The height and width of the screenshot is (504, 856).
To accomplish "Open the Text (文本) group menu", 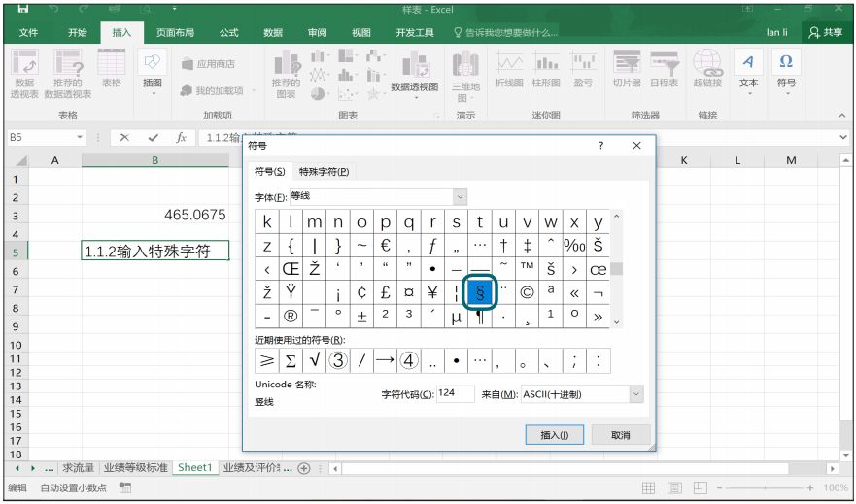I will (x=748, y=72).
